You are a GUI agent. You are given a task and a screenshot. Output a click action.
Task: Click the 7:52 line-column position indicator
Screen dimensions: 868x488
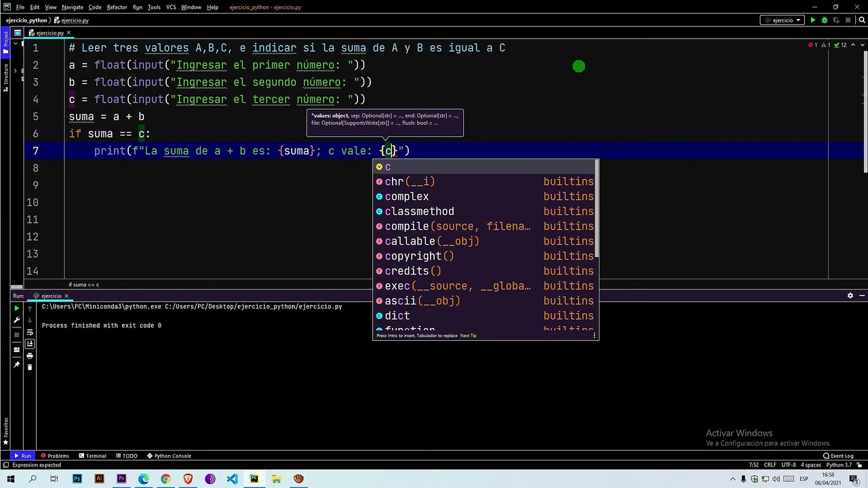[x=754, y=465]
